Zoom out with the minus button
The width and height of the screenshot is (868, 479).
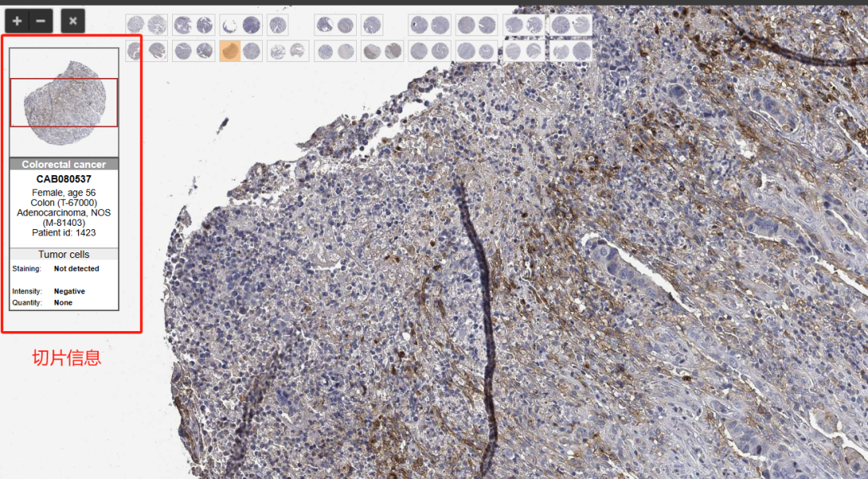point(41,21)
